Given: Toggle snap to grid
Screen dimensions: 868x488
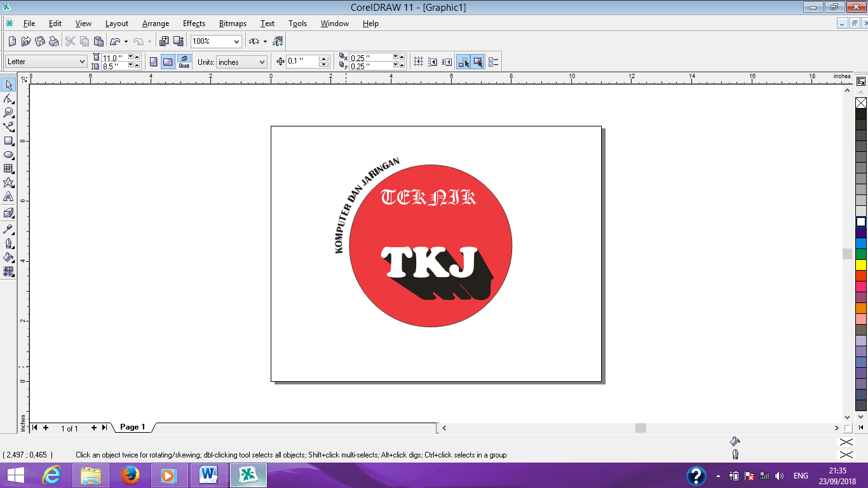Looking at the screenshot, I should click(417, 61).
